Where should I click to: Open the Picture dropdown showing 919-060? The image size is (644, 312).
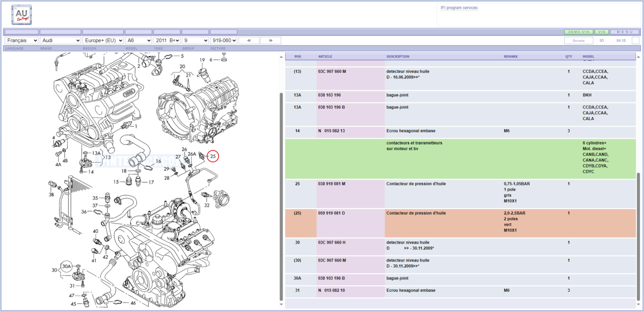pos(224,40)
